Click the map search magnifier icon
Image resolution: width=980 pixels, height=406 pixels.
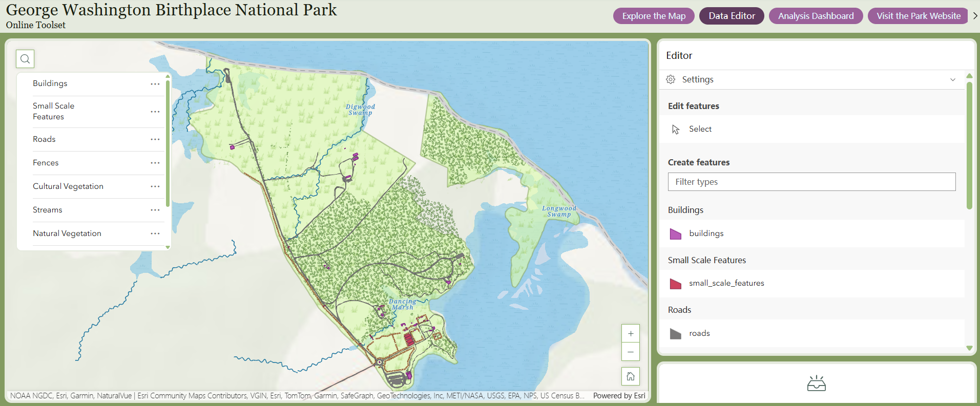tap(25, 59)
